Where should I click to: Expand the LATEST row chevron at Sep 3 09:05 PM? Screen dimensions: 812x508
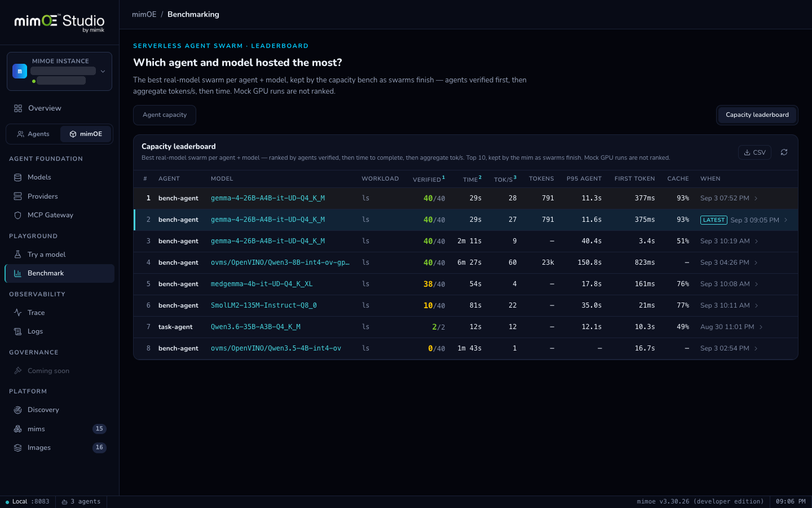pos(785,220)
